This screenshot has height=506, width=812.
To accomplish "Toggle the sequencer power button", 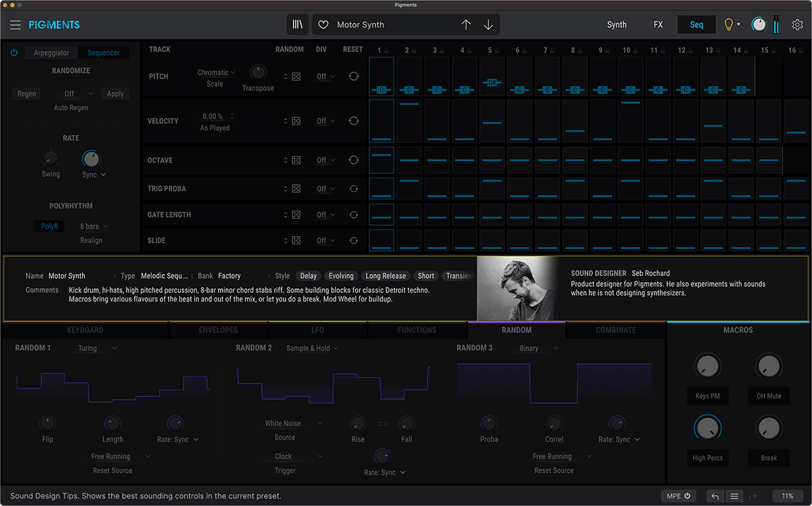I will 14,53.
